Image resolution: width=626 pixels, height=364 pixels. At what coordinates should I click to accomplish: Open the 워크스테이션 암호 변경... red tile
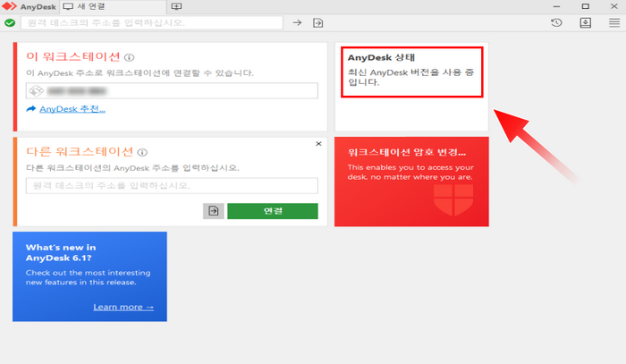click(411, 182)
